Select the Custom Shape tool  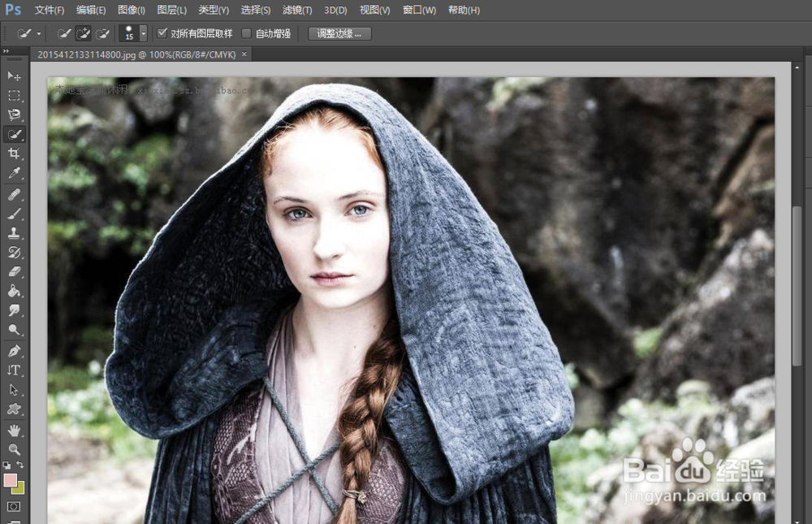(x=14, y=409)
